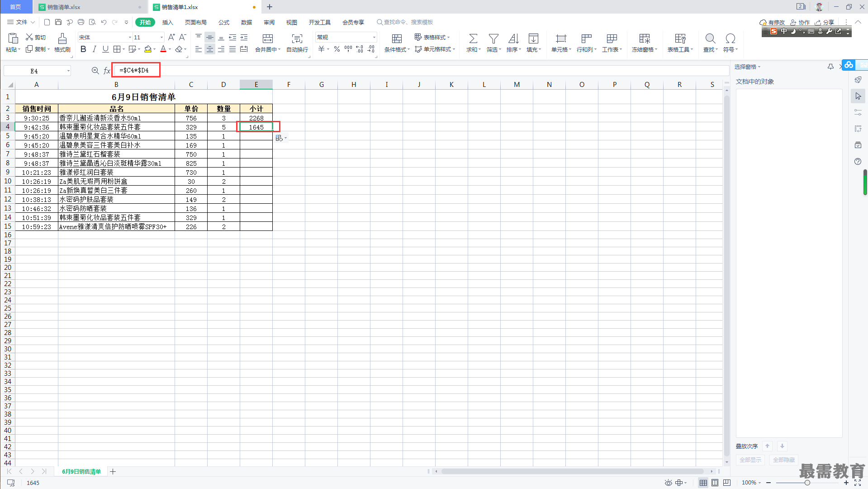Open the number format 常规 dropdown
This screenshot has height=489, width=868.
pyautogui.click(x=374, y=38)
